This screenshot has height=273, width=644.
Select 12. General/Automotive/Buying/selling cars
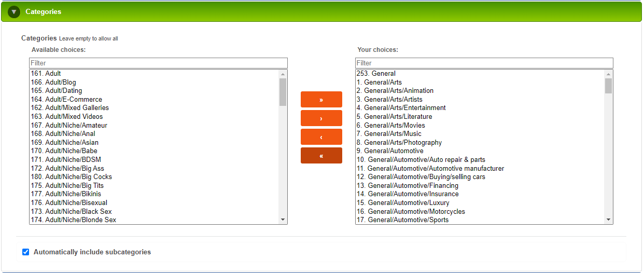click(x=480, y=177)
